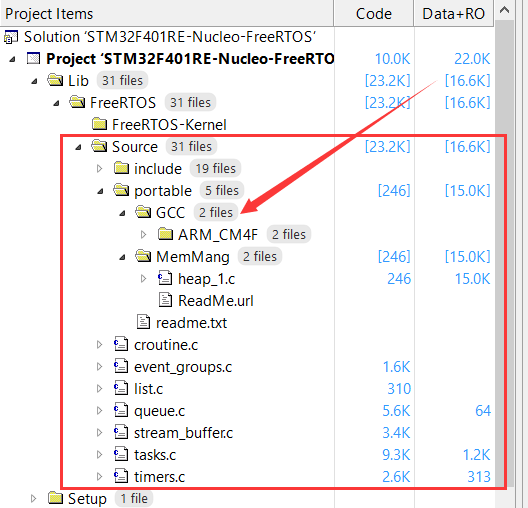Select the FreeRTOS-Kernel folder icon
The width and height of the screenshot is (528, 508).
pos(100,125)
